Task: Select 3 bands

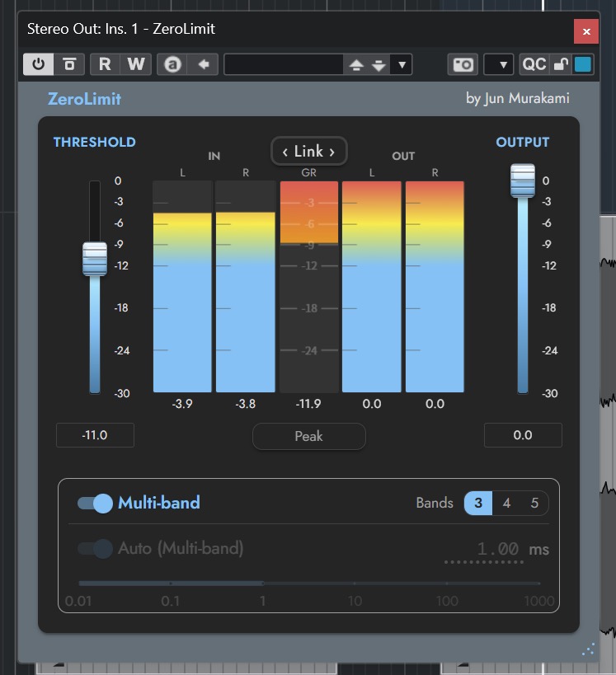Action: click(478, 503)
